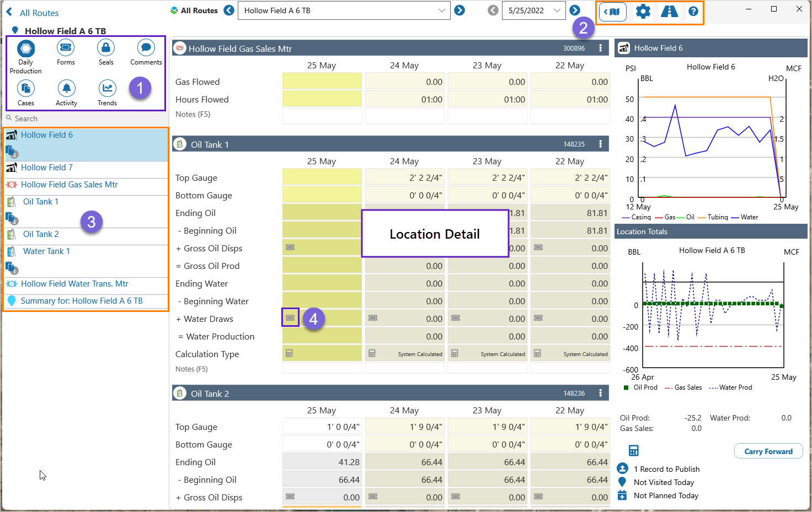Open the 5/25/2022 date picker dropdown
The height and width of the screenshot is (512, 812).
click(x=557, y=10)
